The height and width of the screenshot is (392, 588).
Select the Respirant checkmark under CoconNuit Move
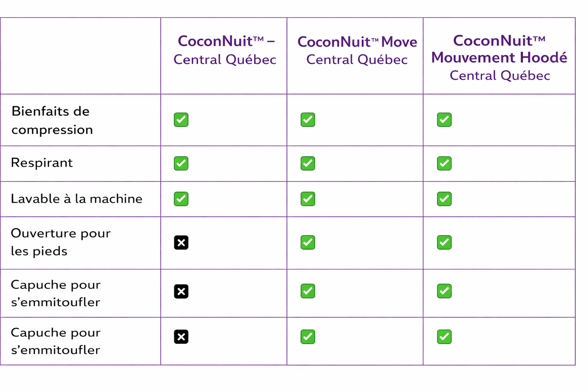[x=308, y=163]
